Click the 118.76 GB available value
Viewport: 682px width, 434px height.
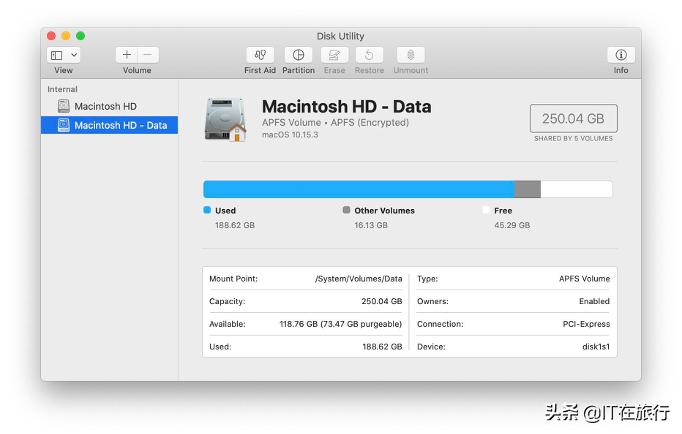click(341, 324)
